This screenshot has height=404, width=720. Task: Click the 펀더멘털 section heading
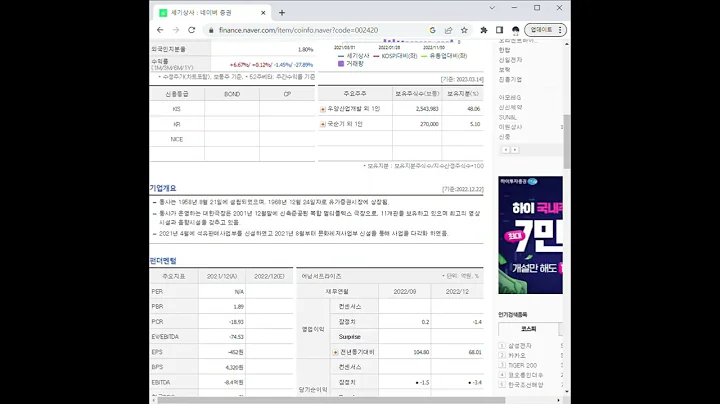(x=163, y=261)
